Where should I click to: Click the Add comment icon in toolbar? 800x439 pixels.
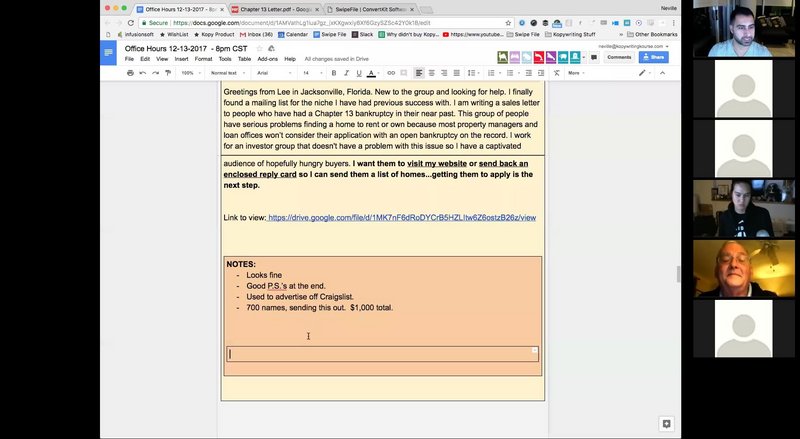(x=404, y=73)
